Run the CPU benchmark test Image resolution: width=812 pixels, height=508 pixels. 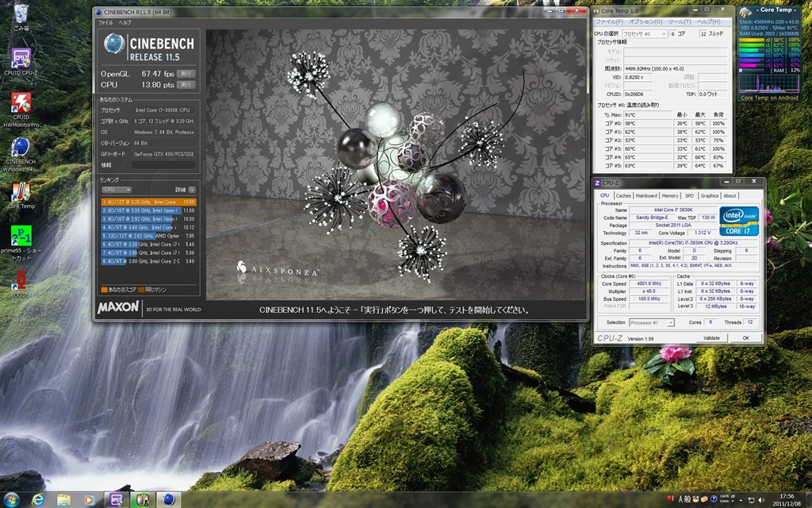coord(186,83)
